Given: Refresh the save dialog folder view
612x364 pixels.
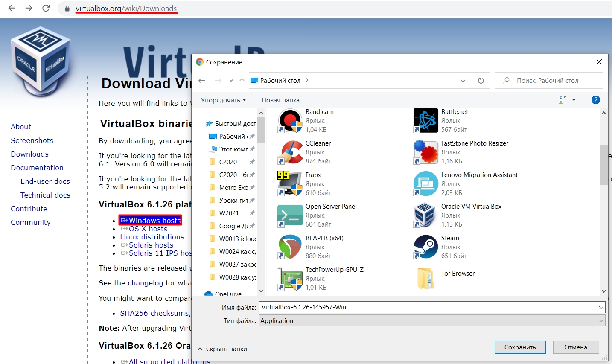Looking at the screenshot, I should [x=481, y=81].
